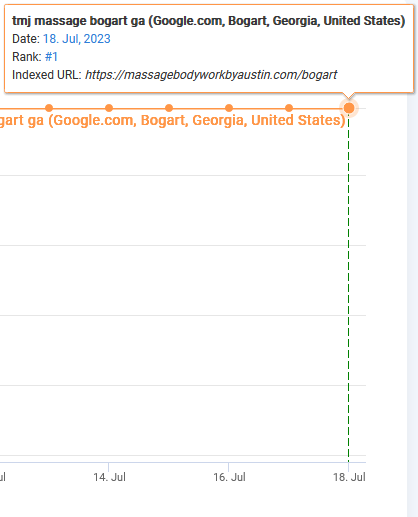Click the bold tooltip keyword title
The height and width of the screenshot is (517, 418).
(209, 21)
